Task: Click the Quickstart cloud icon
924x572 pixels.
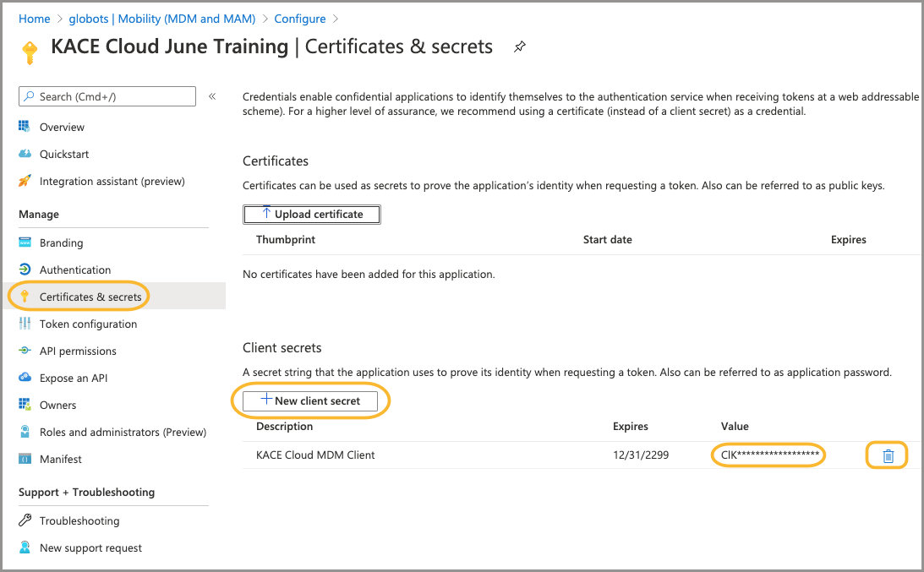Action: (x=25, y=154)
